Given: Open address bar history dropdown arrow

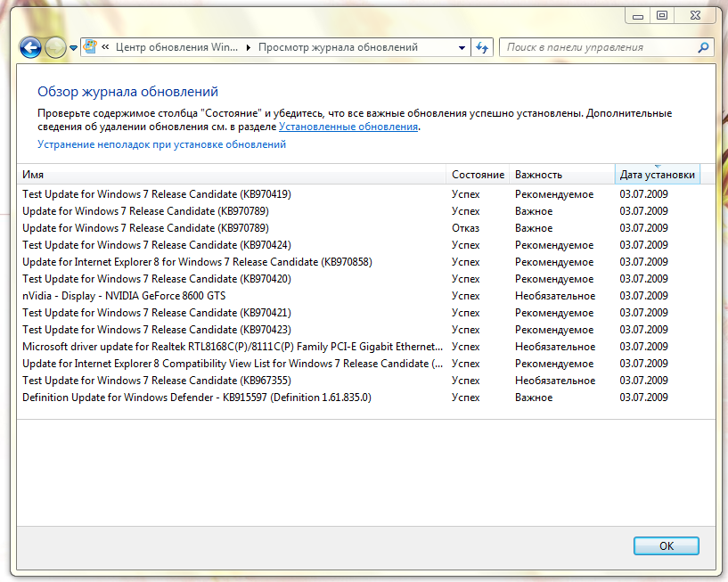Looking at the screenshot, I should (462, 47).
